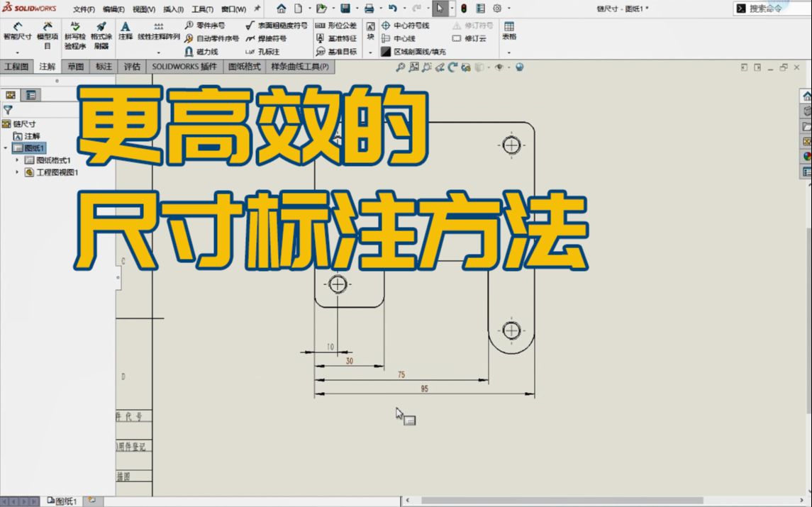
Task: Expand the 工程图视图1 tree node
Action: [x=17, y=172]
